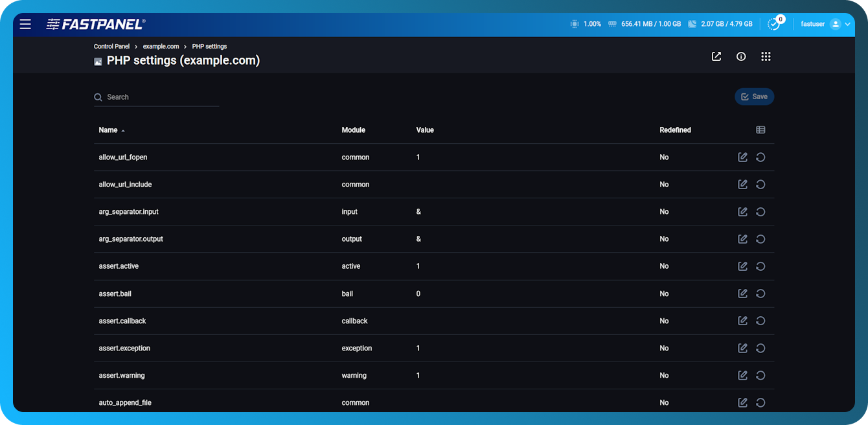This screenshot has width=868, height=425.
Task: Select the FASTPANEL logo
Action: 95,23
